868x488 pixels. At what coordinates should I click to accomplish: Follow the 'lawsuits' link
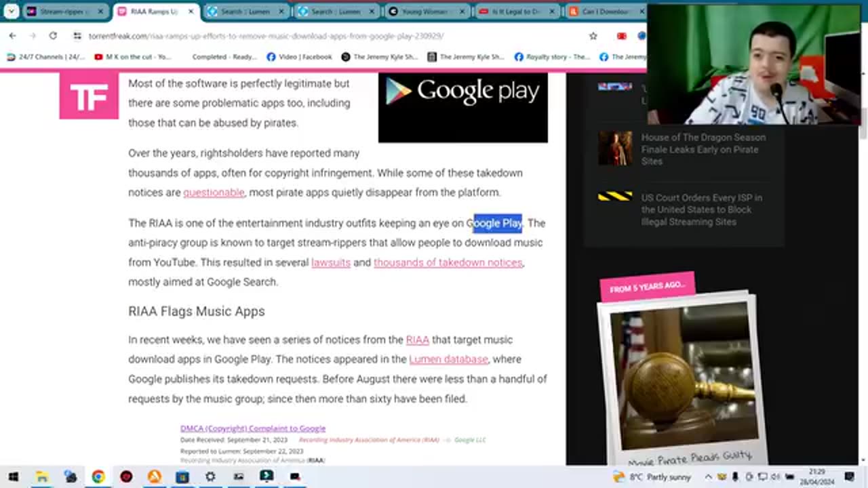click(331, 262)
